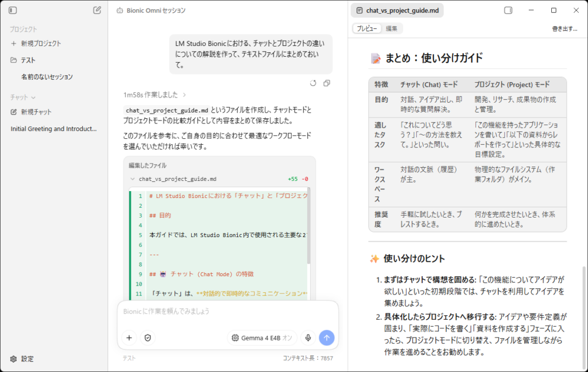Viewport: 588px width, 372px height.
Task: Click the settings gear icon
Action: coord(14,359)
